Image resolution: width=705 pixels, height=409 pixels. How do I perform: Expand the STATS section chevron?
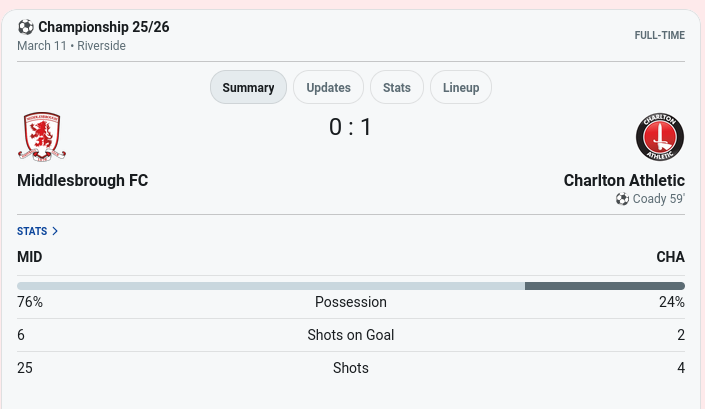(x=55, y=231)
